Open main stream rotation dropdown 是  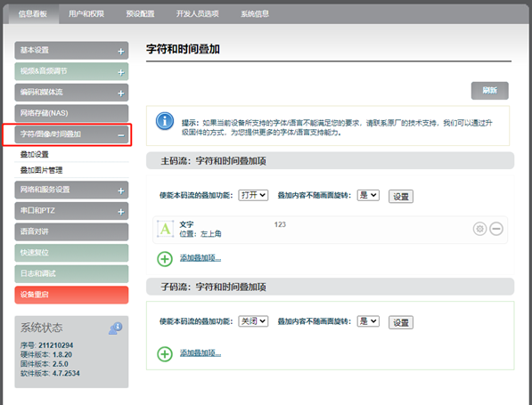(368, 195)
